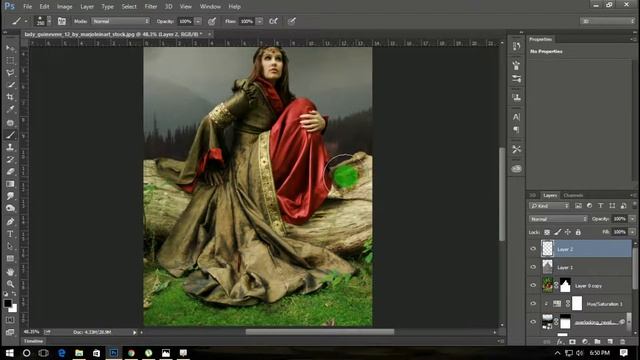Screen dimensions: 640x360
Task: Toggle airbrush mode in options bar
Action: coord(273,21)
